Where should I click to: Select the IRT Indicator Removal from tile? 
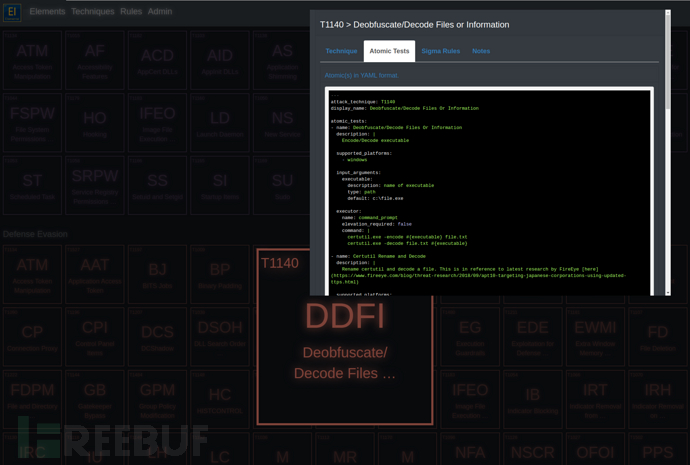point(595,399)
